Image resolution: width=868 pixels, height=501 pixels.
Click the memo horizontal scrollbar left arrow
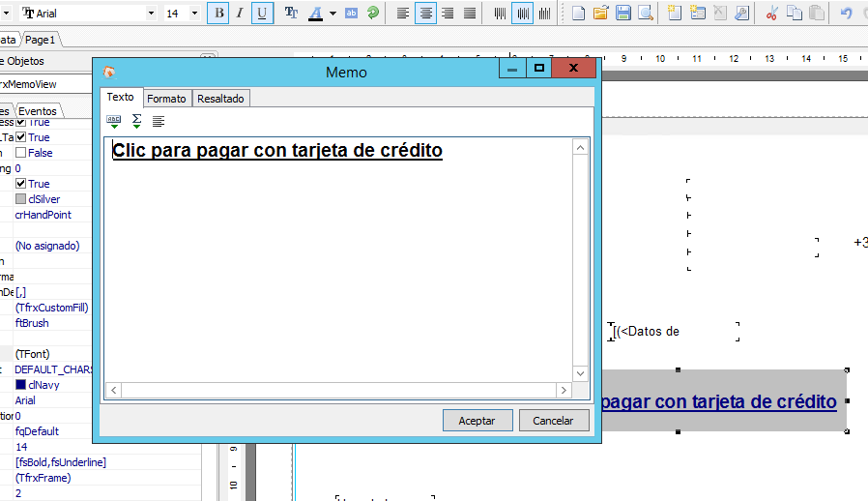(113, 390)
